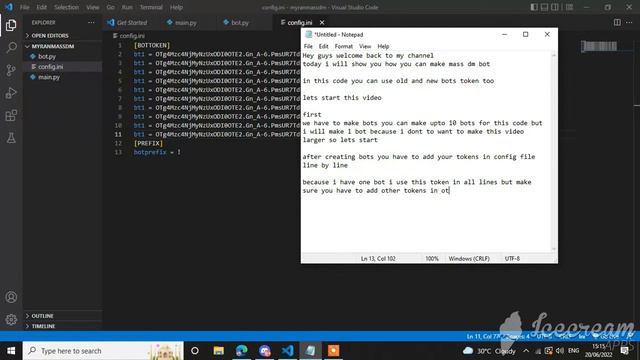Click the taskbar search box
640x360 pixels.
[x=103, y=351]
